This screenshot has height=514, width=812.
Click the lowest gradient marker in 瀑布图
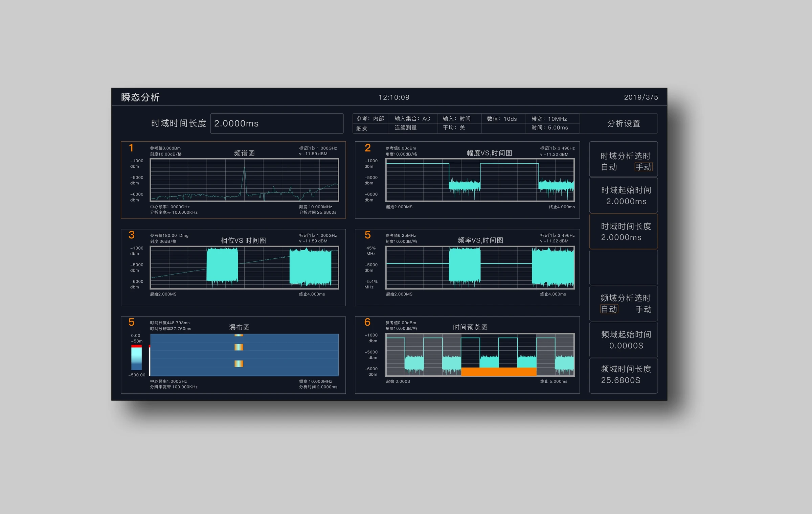coord(239,364)
